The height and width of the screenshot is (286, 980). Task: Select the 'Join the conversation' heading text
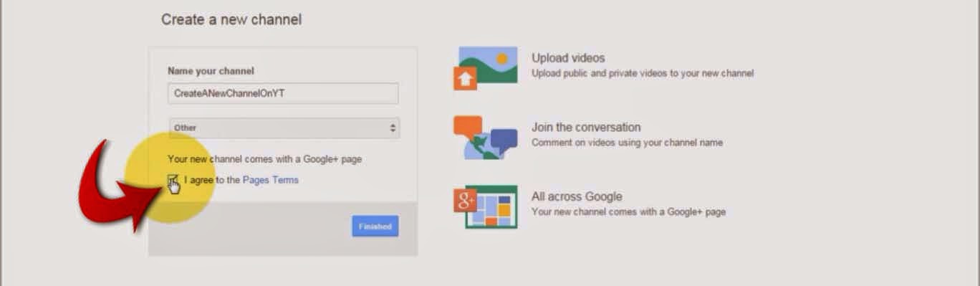coord(586,128)
